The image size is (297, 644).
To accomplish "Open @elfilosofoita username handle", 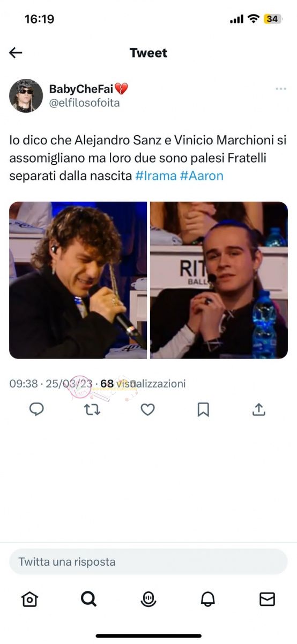I will pos(84,103).
